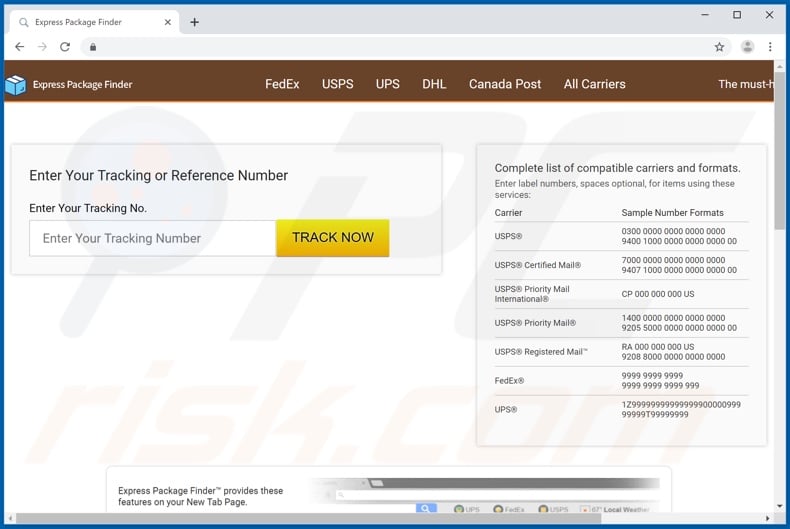The image size is (790, 529).
Task: Close the Express Package Finder tab
Action: point(168,22)
